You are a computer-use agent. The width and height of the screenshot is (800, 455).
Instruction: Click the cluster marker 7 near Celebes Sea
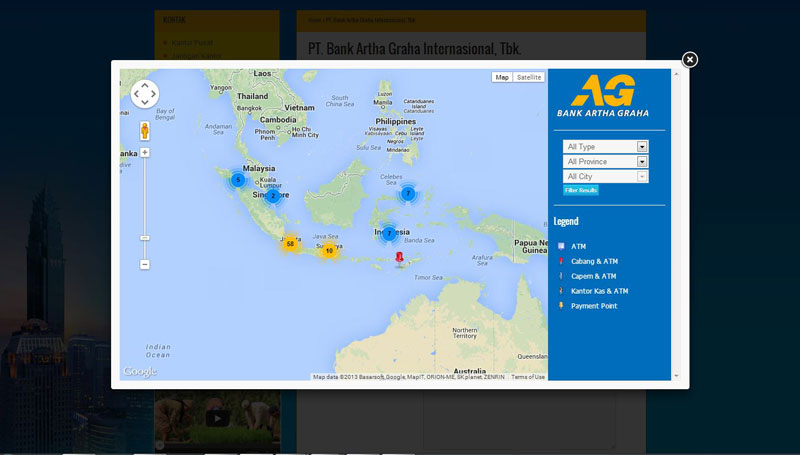click(x=408, y=193)
